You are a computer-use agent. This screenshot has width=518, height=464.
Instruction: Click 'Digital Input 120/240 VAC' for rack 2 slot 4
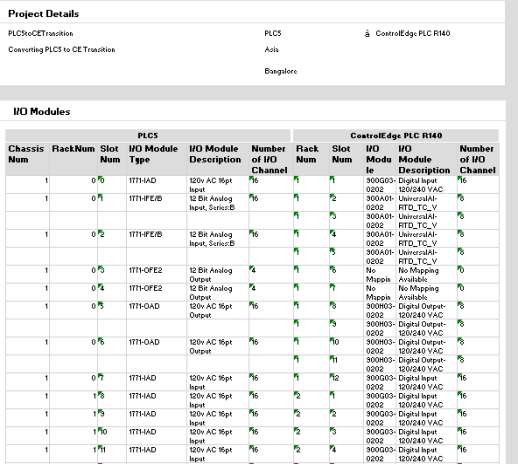[x=421, y=454]
